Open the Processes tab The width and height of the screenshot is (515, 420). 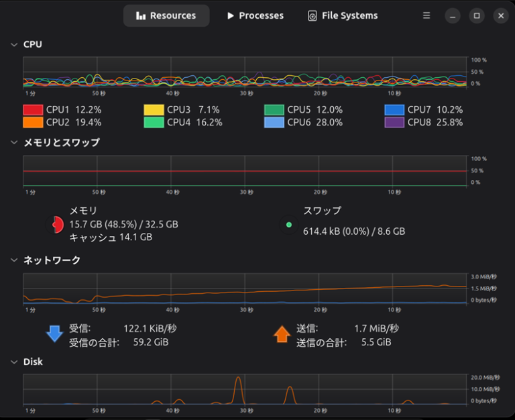click(255, 15)
